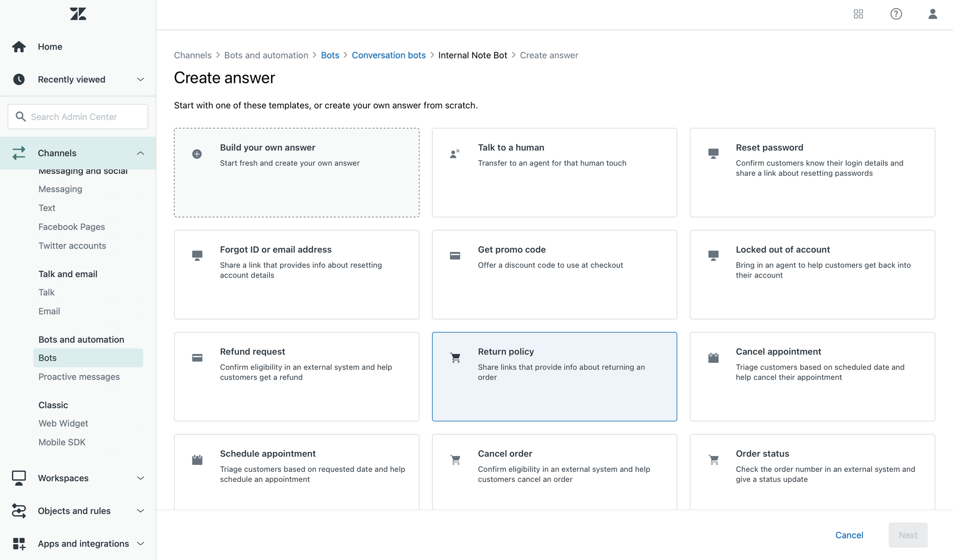Click the Cancel button
Viewport: 953px width, 560px height.
[849, 535]
